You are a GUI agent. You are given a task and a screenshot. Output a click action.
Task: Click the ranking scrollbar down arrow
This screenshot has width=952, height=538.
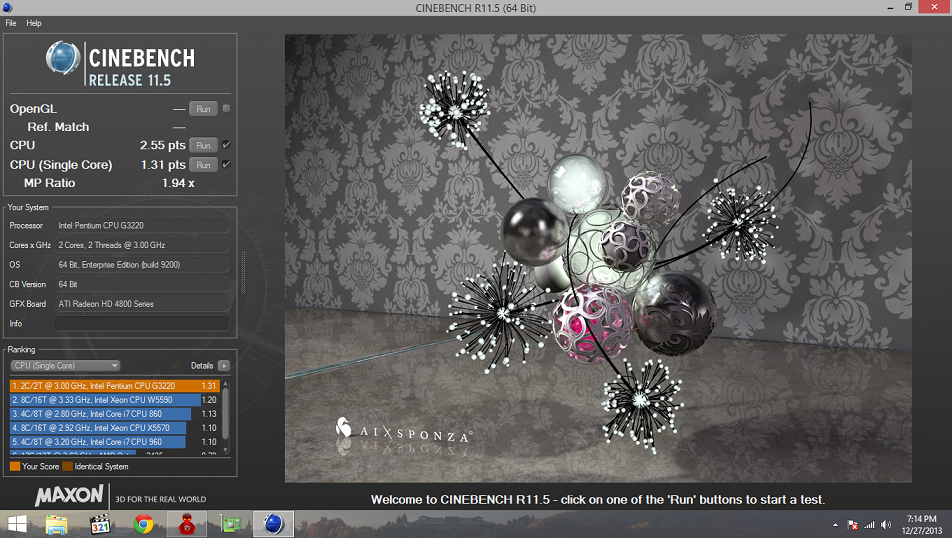tap(226, 450)
